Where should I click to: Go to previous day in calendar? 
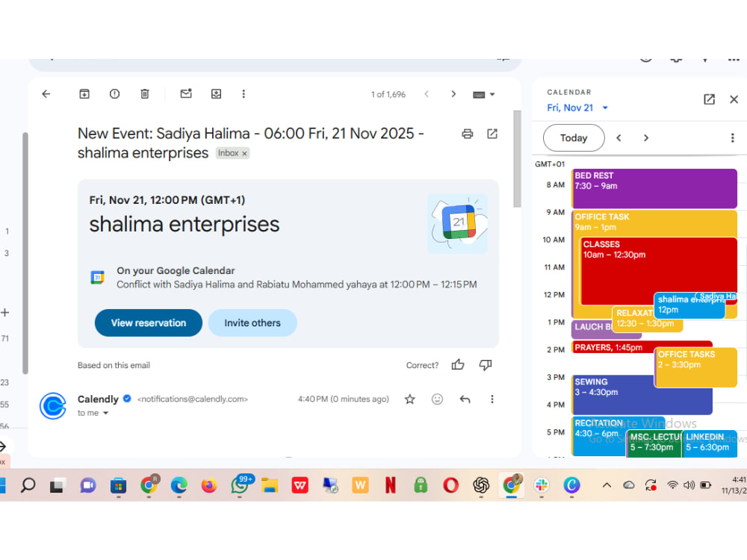point(619,137)
